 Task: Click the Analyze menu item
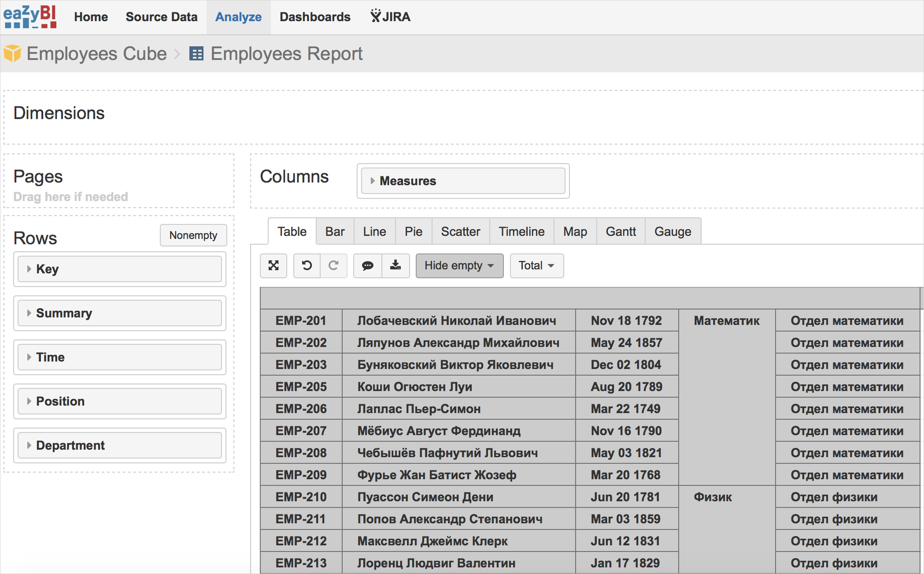[x=240, y=17]
